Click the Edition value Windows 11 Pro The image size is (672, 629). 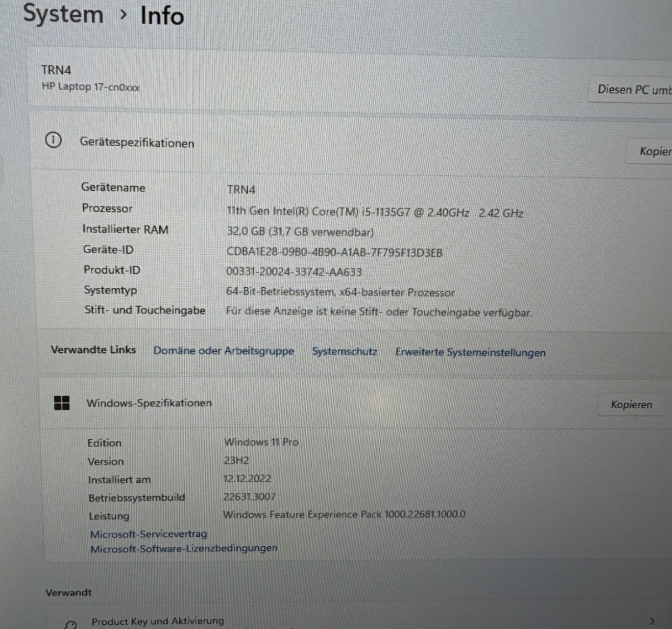tap(261, 442)
